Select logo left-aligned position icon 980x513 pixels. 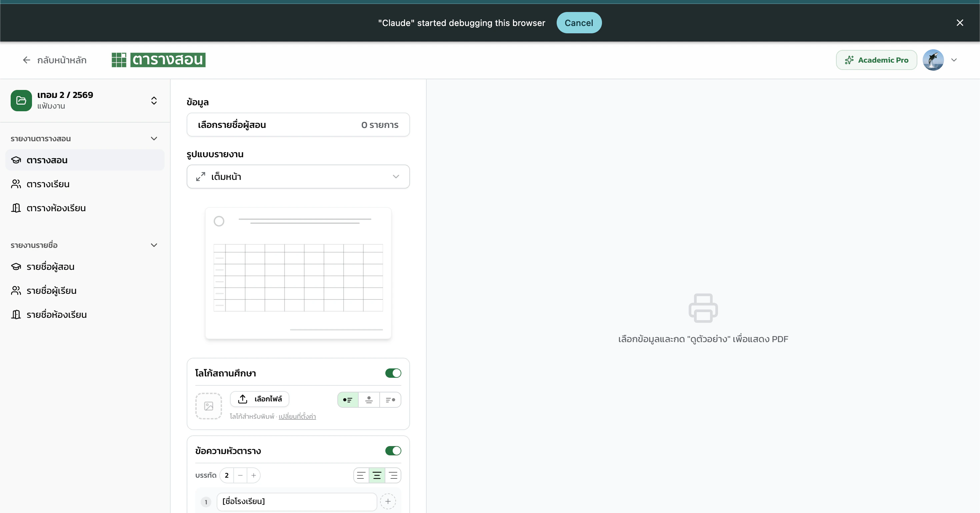point(348,400)
